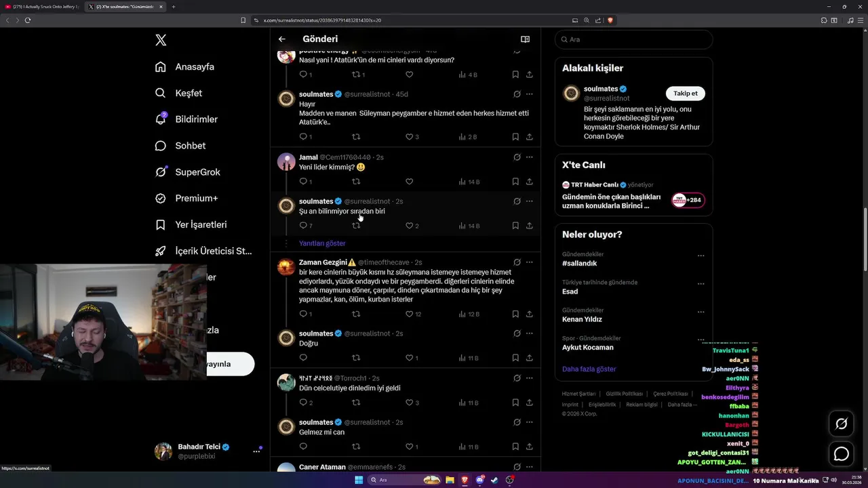Like "Dün celcelutiye dinledim iyi geldi" post
This screenshot has height=488, width=868.
pyautogui.click(x=410, y=403)
